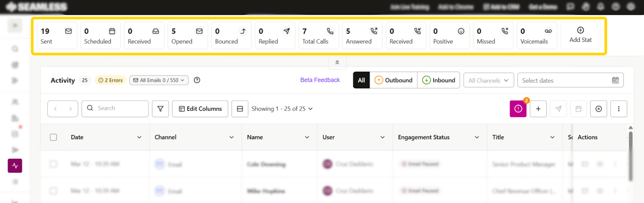Check the select all rows checkbox
644x203 pixels.
pos(53,137)
